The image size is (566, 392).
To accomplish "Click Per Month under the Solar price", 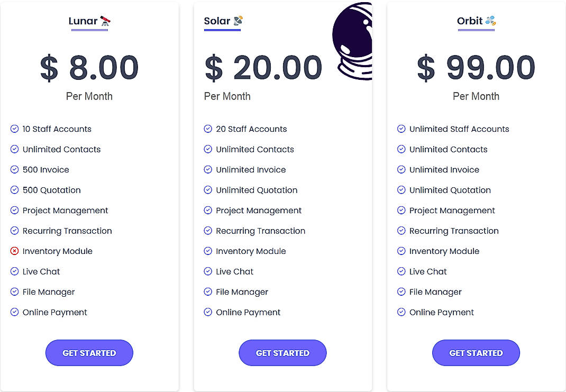I will coord(227,96).
